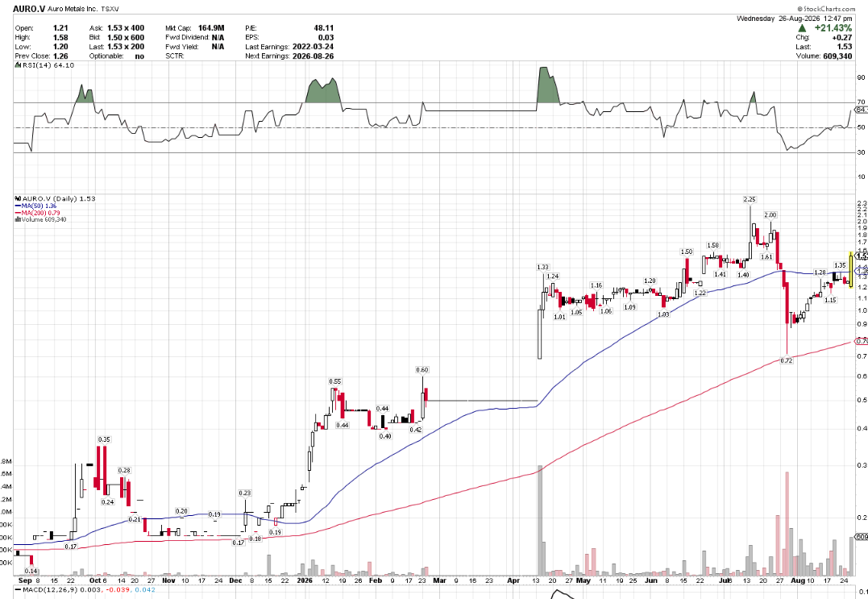Click the '1.33' price label in April
Image resolution: width=868 pixels, height=599 pixels.
(542, 268)
